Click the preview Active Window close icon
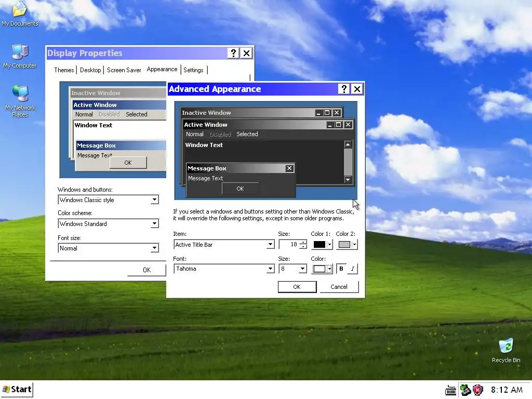The height and width of the screenshot is (399, 532). (348, 125)
